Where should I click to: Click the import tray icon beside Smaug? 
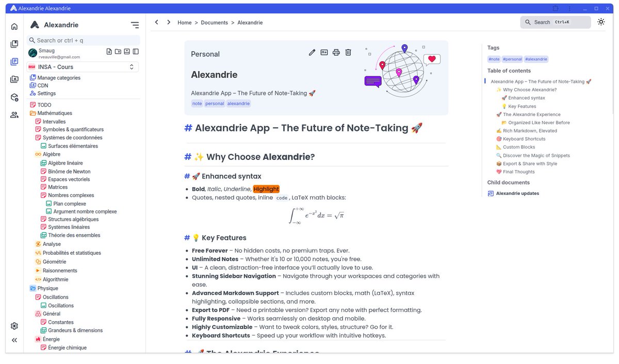coord(127,52)
